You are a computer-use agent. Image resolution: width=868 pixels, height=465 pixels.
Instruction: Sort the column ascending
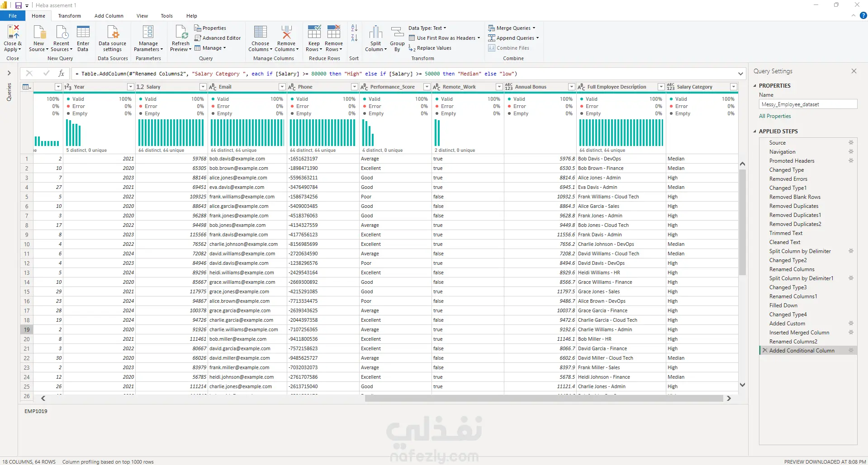pyautogui.click(x=354, y=28)
